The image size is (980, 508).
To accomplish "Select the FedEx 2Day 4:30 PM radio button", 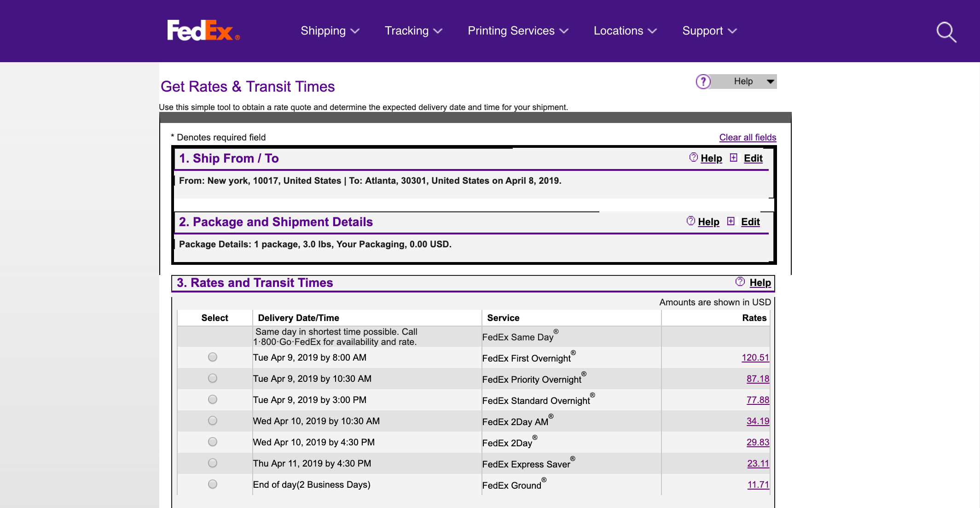I will point(212,442).
